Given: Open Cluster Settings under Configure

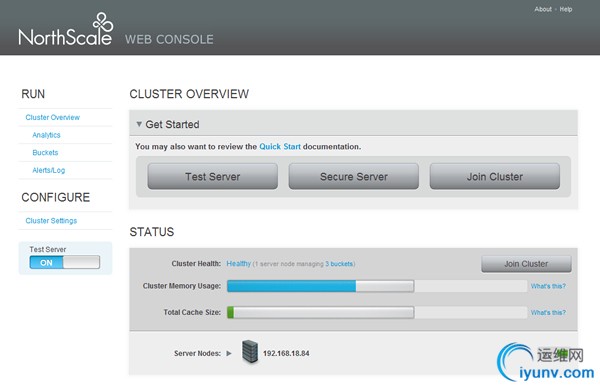Looking at the screenshot, I should 51,221.
